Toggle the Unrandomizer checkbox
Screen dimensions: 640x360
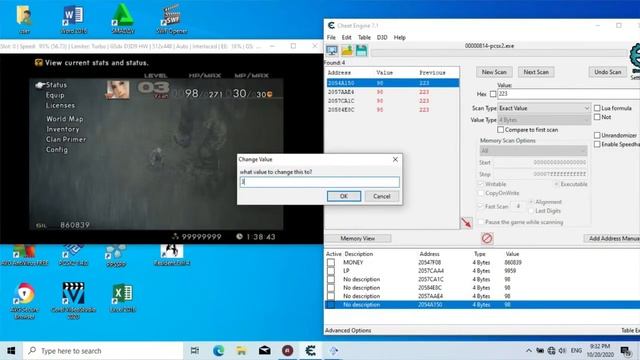click(x=597, y=135)
